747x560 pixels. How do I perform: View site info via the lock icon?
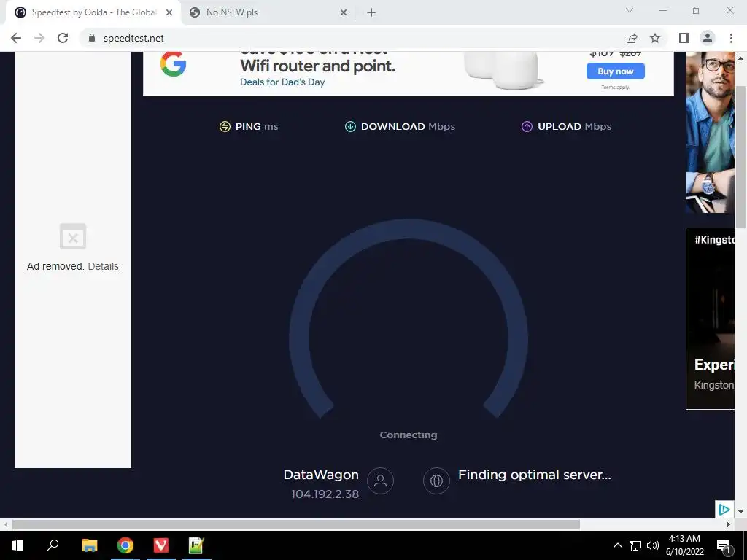click(92, 38)
